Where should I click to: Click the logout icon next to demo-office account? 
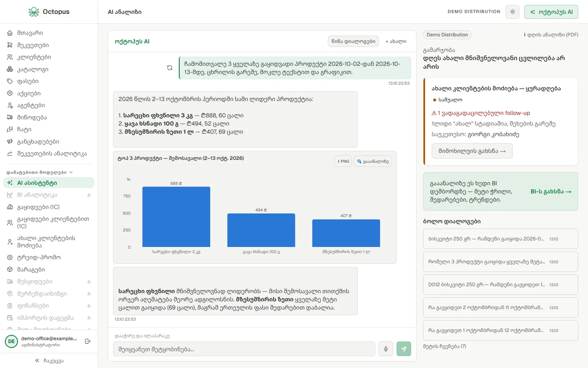(x=88, y=341)
